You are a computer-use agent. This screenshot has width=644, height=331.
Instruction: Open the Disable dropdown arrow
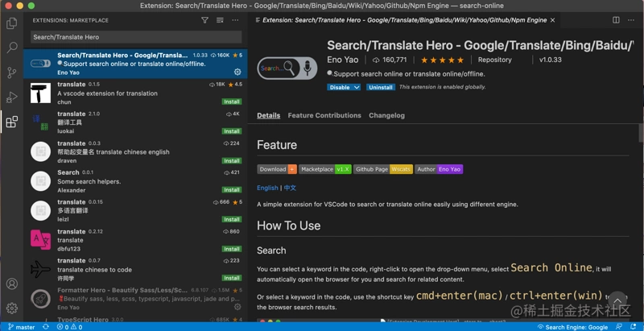coord(357,87)
